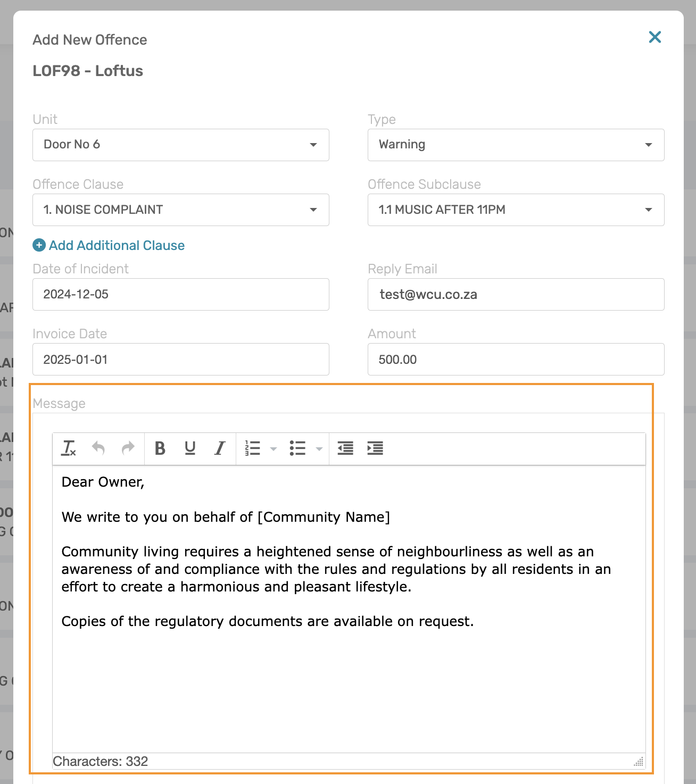The width and height of the screenshot is (696, 784).
Task: Toggle underline formatting
Action: click(190, 448)
